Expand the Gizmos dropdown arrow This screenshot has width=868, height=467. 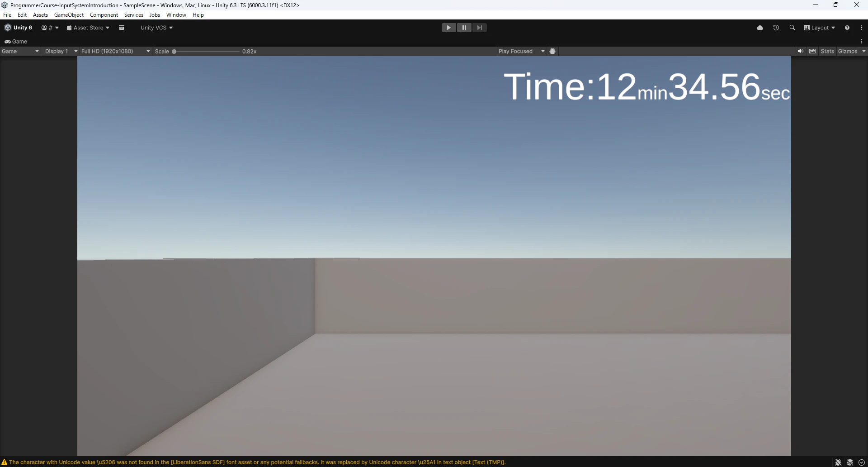(x=864, y=51)
